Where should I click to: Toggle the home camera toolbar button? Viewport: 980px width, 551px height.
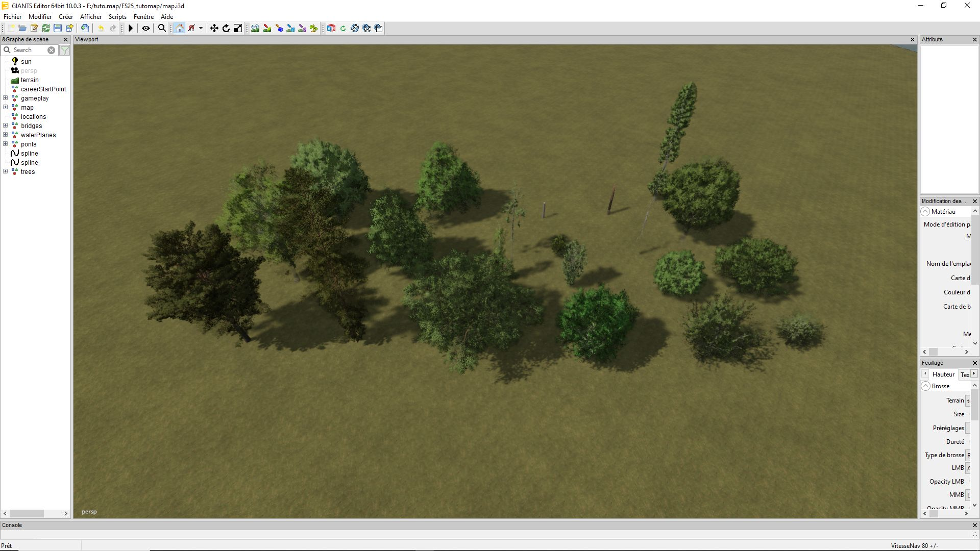(x=180, y=28)
